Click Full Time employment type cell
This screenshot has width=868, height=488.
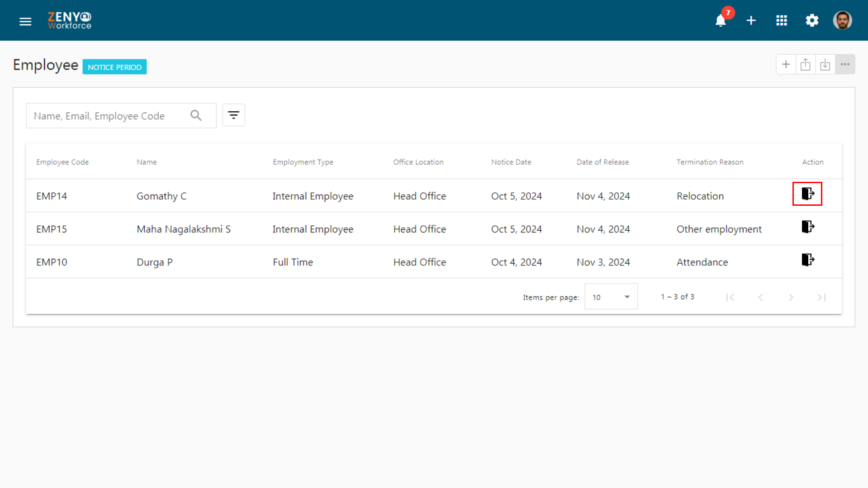[293, 262]
